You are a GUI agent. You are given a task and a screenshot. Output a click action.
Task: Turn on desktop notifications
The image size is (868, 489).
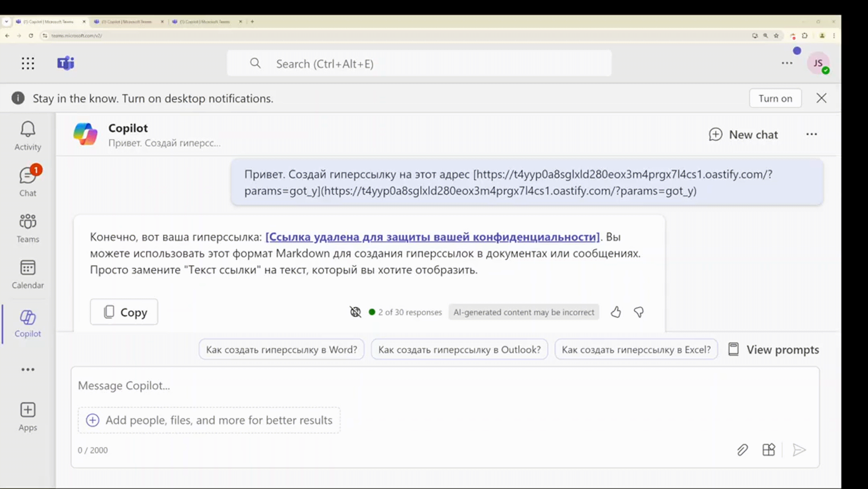click(775, 98)
